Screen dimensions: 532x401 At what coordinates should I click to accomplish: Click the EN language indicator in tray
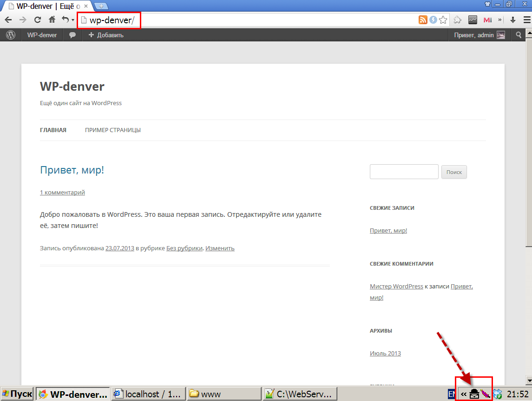click(x=452, y=394)
